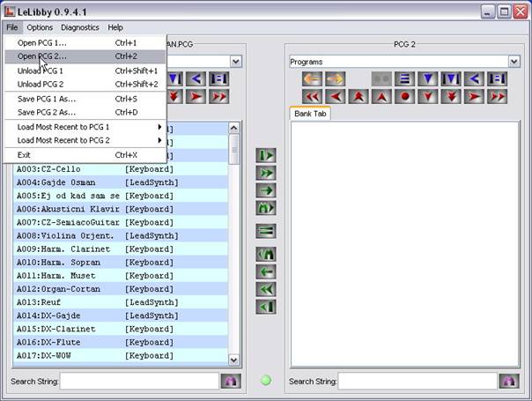Viewport: 532px width, 401px height.
Task: Choose Save PCG 2 As... menu item
Action: point(85,113)
